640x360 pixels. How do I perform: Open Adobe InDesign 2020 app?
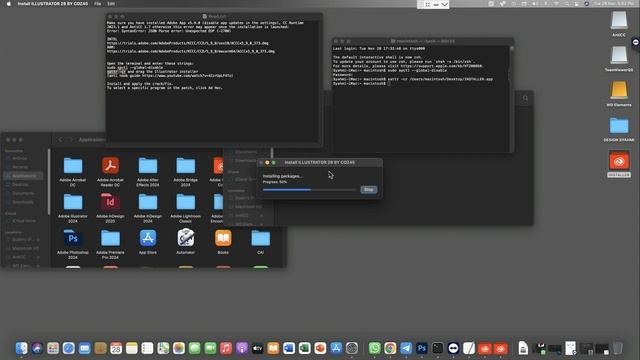coord(110,208)
